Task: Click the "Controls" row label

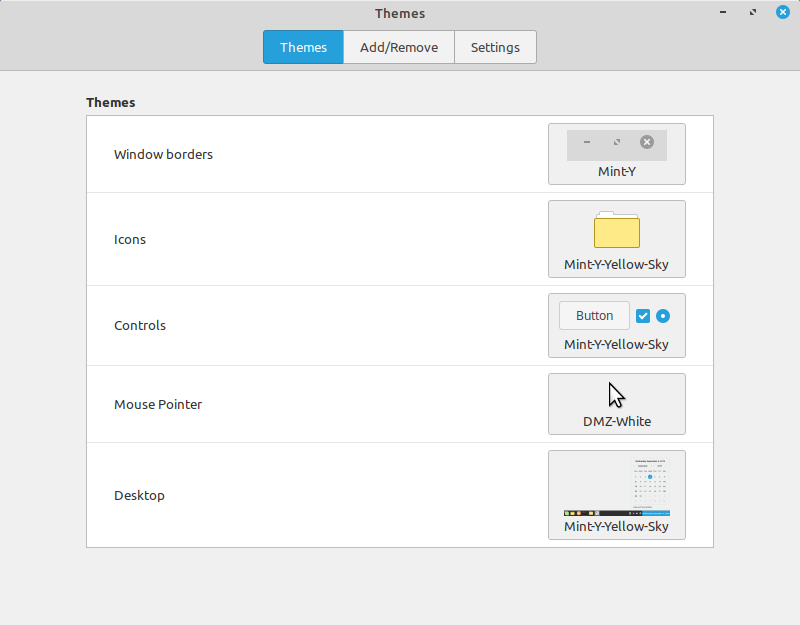Action: click(x=140, y=326)
